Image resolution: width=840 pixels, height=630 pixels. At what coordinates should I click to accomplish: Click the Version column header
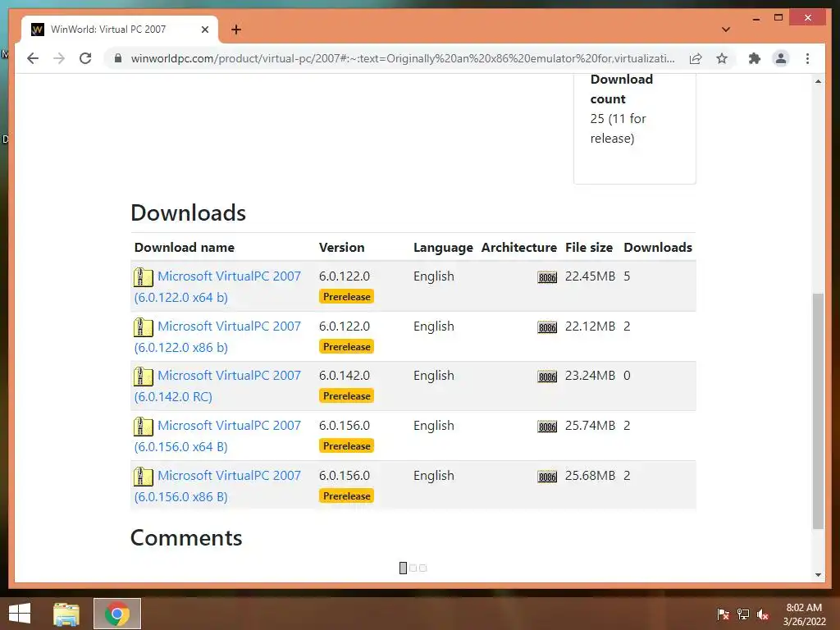[342, 248]
